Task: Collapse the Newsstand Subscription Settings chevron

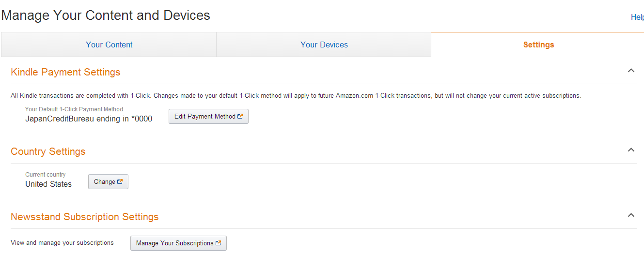Action: 631,215
